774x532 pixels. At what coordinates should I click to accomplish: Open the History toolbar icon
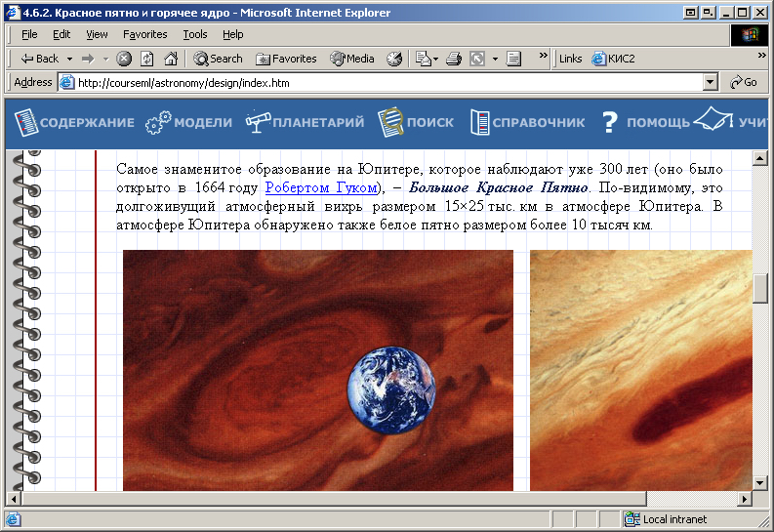point(394,59)
